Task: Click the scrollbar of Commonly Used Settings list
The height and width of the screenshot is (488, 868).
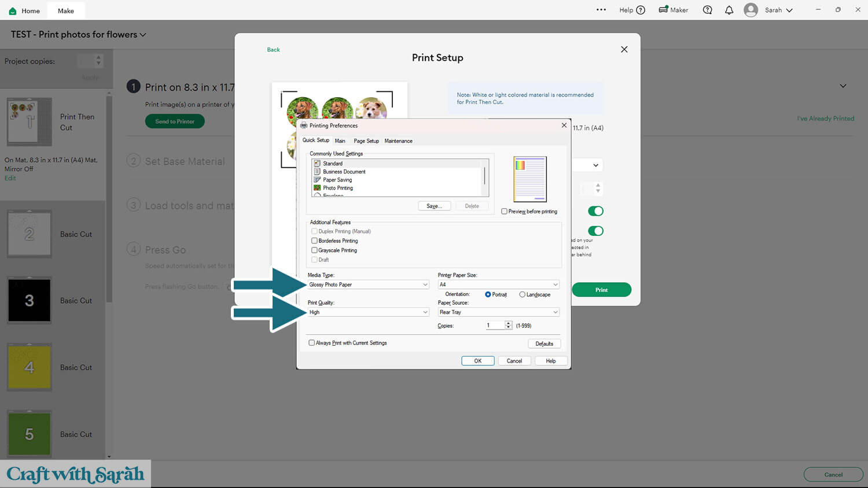Action: pyautogui.click(x=484, y=177)
